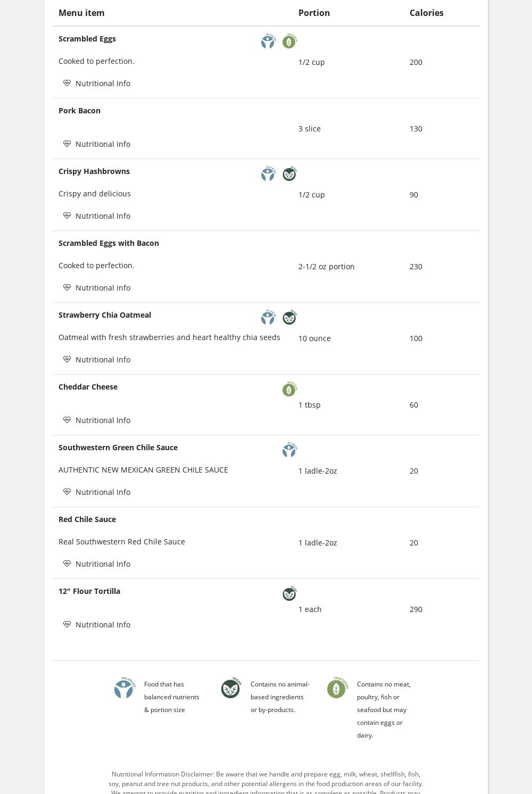Click the Portion column header
Image resolution: width=532 pixels, height=794 pixels.
(314, 13)
